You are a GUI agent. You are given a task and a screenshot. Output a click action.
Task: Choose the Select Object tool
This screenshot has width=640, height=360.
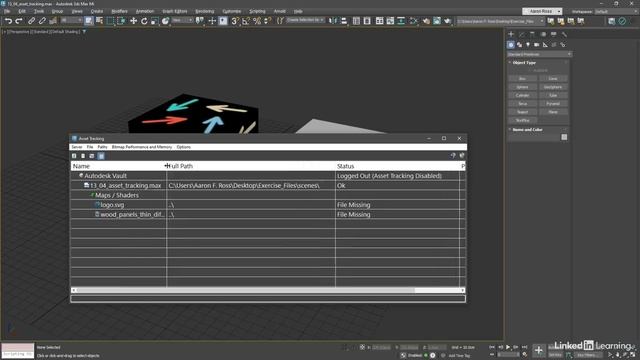89,21
